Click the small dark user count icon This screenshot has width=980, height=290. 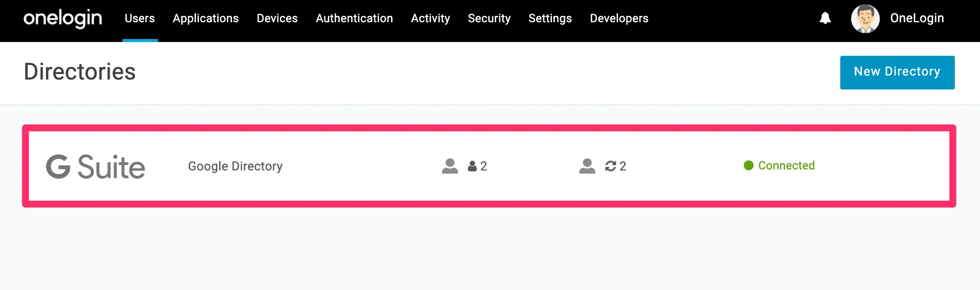(x=472, y=166)
